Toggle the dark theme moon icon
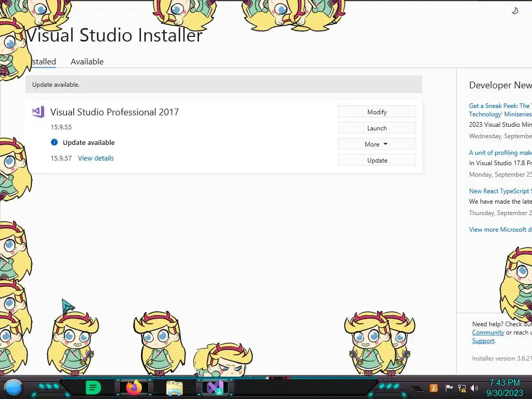This screenshot has height=399, width=532. 515,11
